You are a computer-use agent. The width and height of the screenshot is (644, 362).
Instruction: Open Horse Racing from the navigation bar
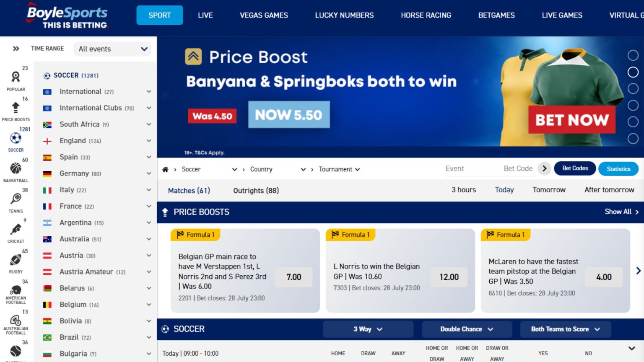(426, 15)
